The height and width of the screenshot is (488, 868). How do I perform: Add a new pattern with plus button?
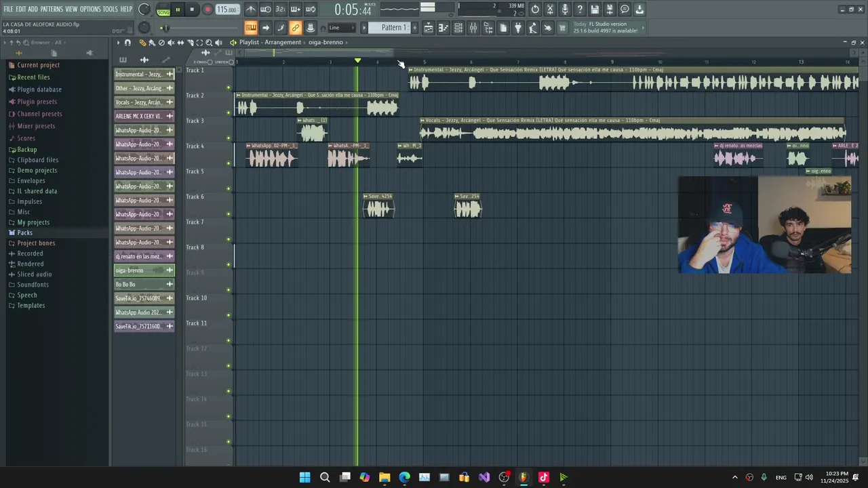click(415, 28)
